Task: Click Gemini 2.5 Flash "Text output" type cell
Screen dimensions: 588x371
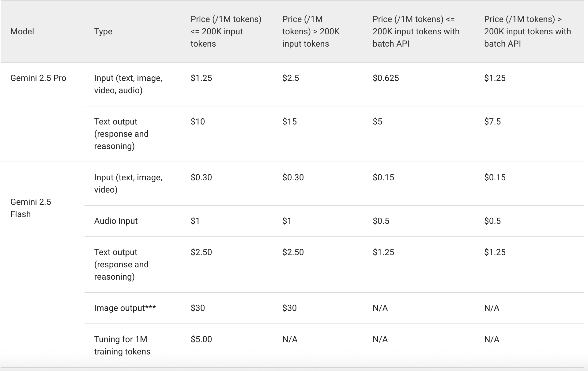Action: tap(121, 265)
